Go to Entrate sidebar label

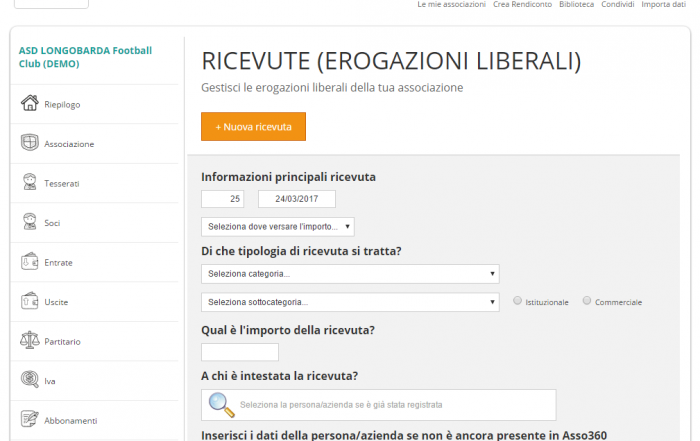(x=58, y=262)
